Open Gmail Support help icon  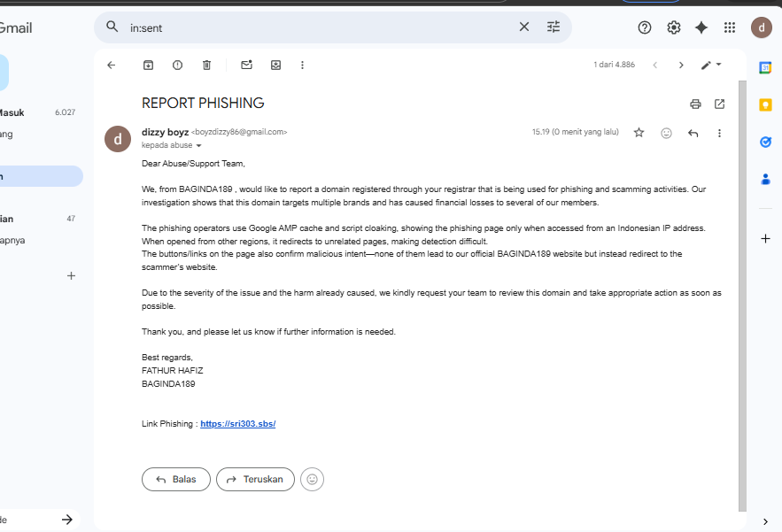coord(645,27)
